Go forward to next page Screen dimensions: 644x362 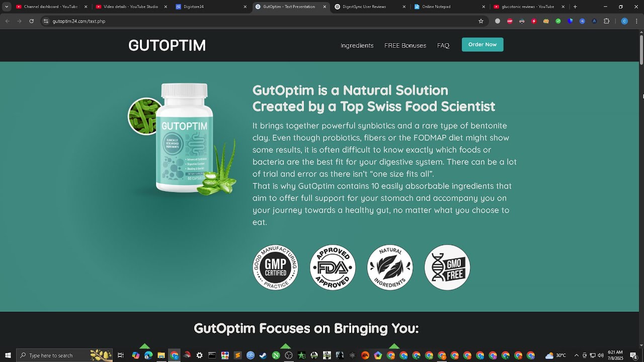[x=19, y=21]
